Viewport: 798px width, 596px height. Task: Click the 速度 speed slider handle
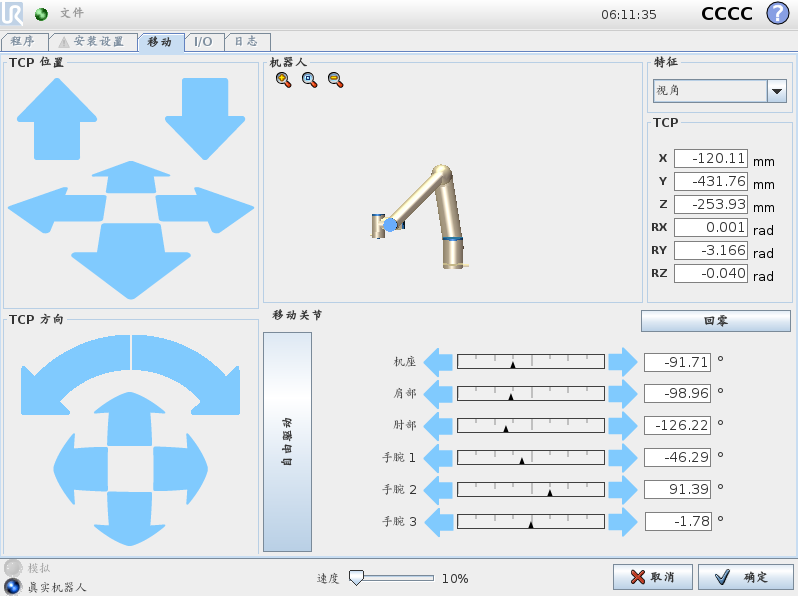(356, 578)
